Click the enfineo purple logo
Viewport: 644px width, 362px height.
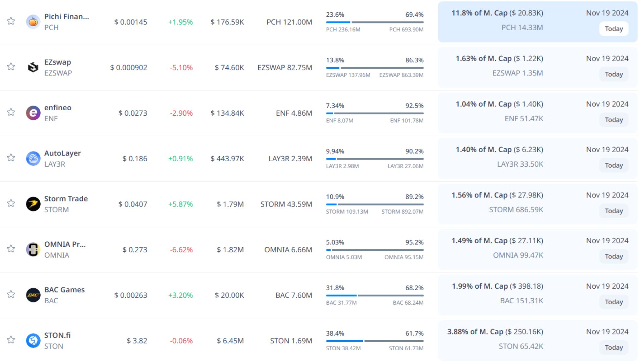point(33,113)
